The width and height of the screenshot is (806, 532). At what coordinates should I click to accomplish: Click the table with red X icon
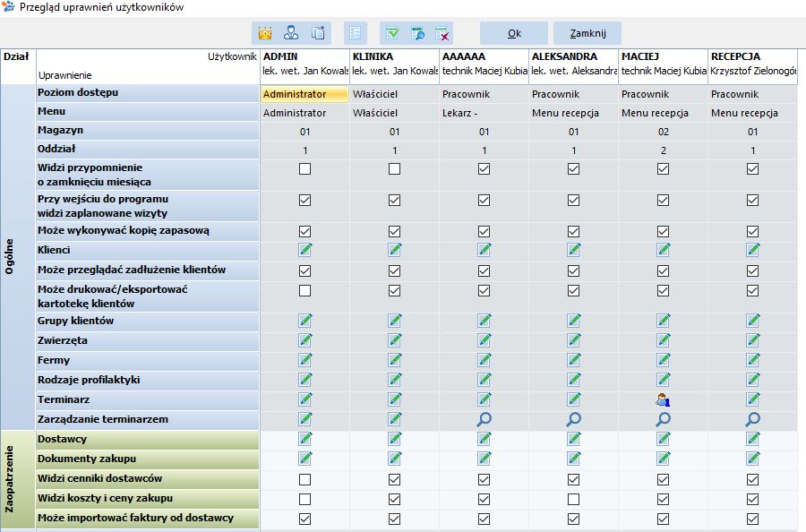442,33
